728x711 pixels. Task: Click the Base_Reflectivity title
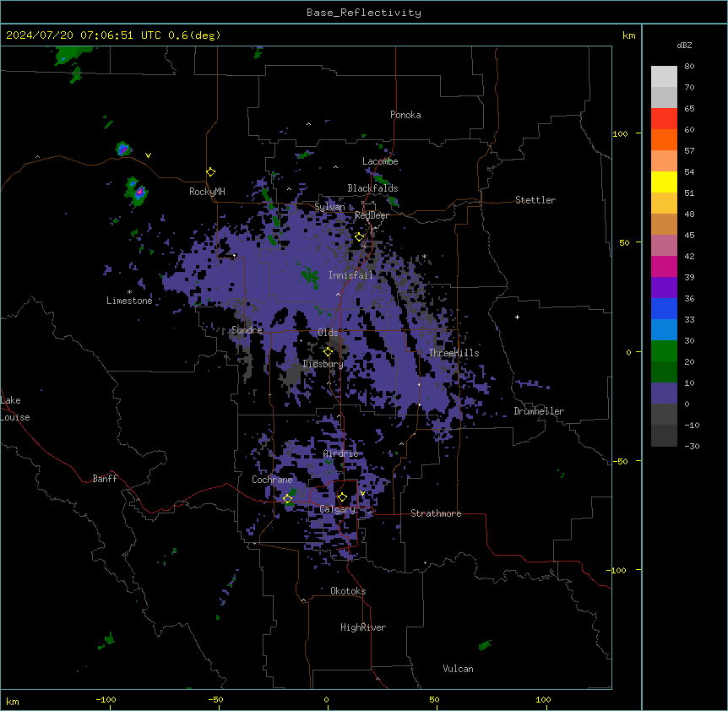(x=364, y=13)
